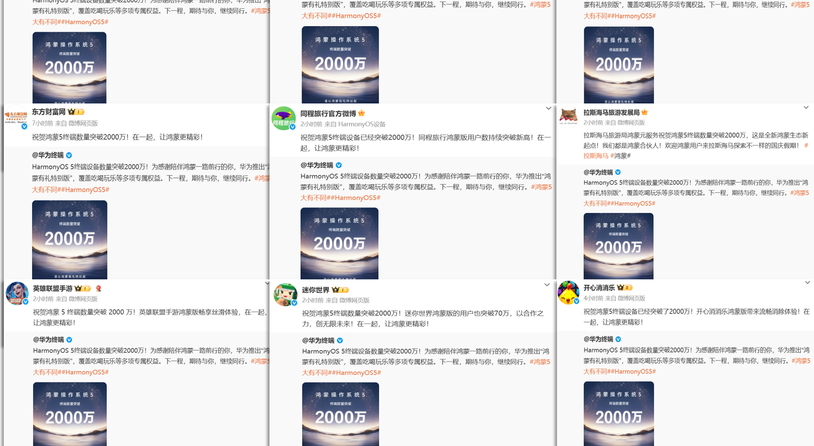Open the 迷你世界 account name link
This screenshot has height=446, width=814.
316,290
